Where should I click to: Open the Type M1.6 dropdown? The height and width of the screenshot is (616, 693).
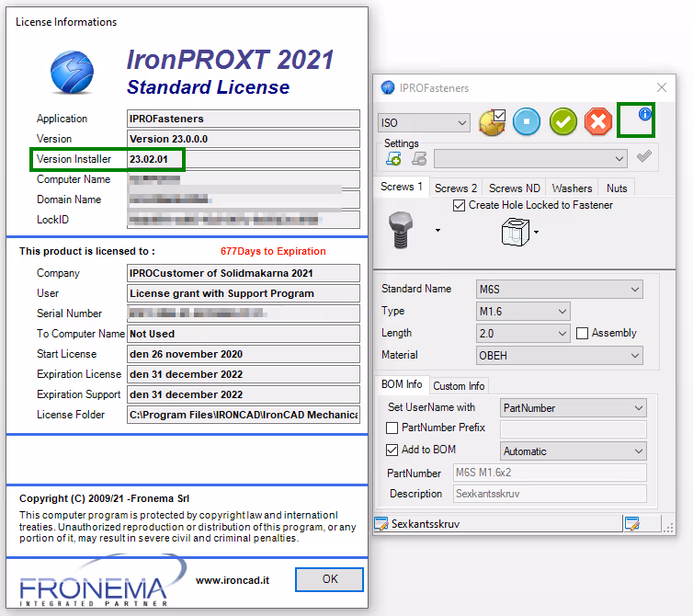pos(523,312)
